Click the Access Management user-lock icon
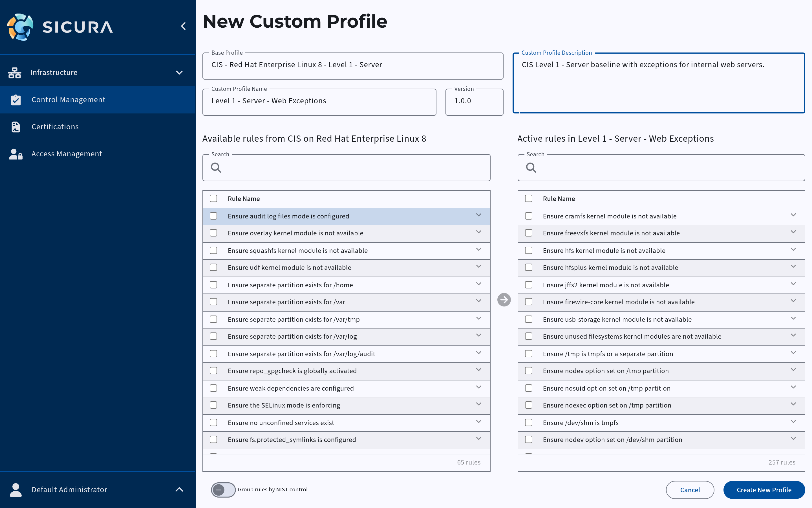This screenshot has height=508, width=812. tap(16, 154)
